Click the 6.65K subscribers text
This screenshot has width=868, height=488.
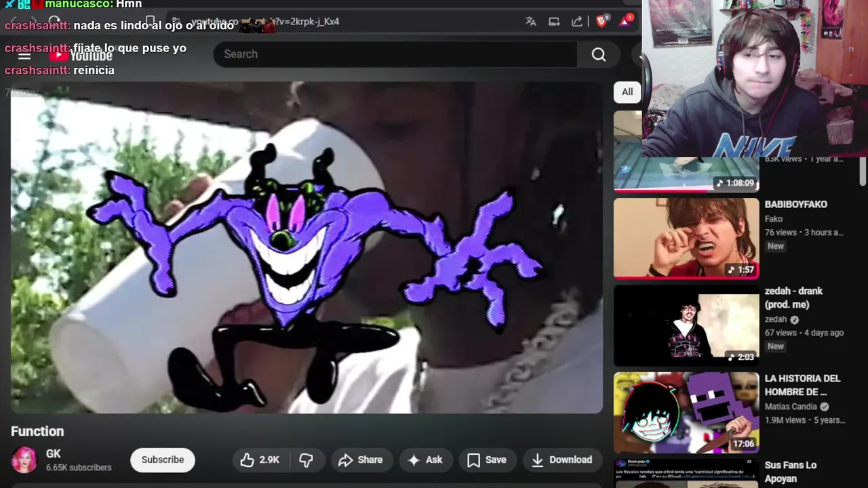[79, 468]
